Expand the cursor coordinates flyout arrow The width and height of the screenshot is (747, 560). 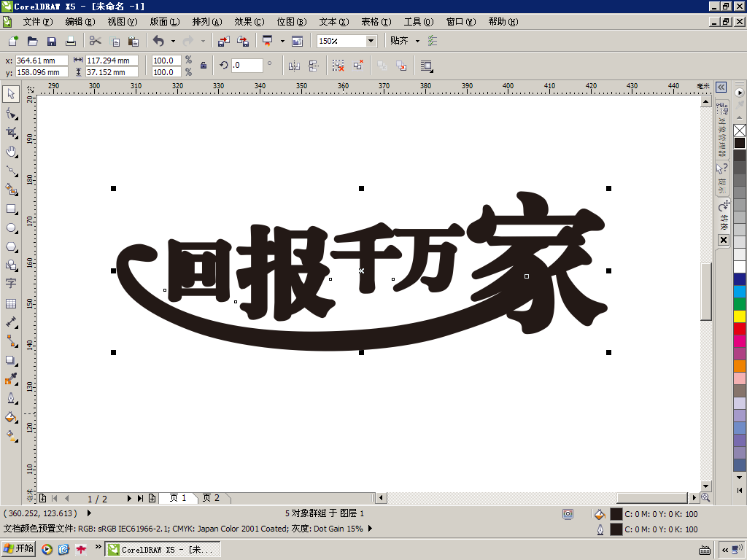tap(89, 513)
